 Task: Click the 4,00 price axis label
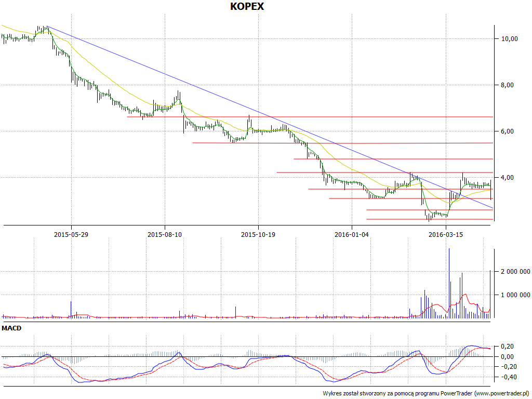pos(508,178)
